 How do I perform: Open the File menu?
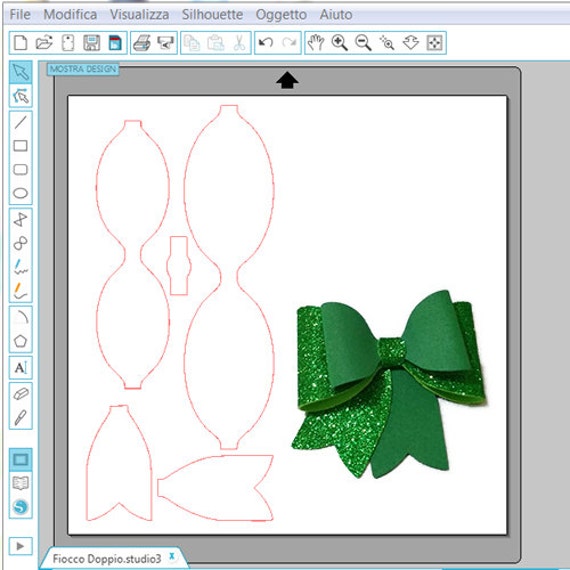[20, 15]
